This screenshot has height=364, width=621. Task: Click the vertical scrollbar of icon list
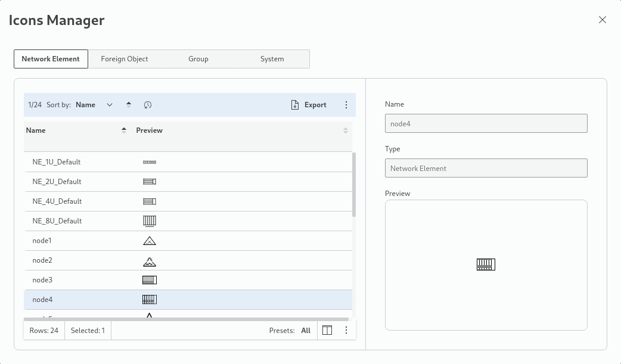click(x=354, y=185)
